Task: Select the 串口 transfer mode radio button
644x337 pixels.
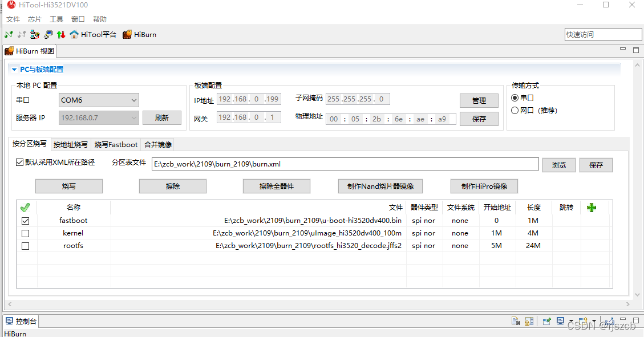Action: 515,98
